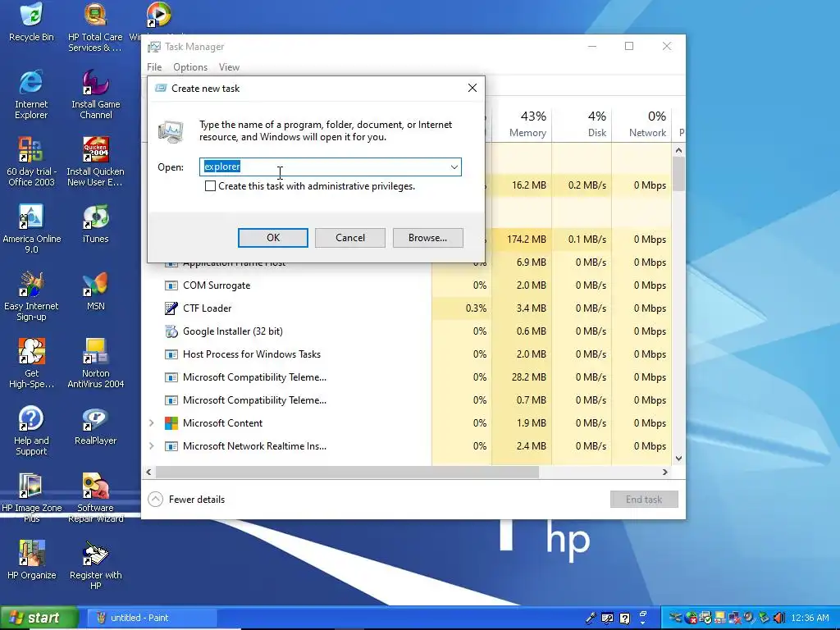Click the Microsoft Content colored icon
The height and width of the screenshot is (630, 840).
point(171,423)
